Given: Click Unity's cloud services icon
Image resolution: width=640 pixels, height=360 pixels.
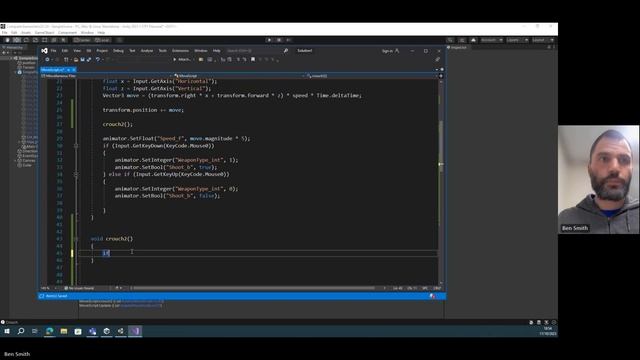Looking at the screenshot, I should click(x=473, y=40).
